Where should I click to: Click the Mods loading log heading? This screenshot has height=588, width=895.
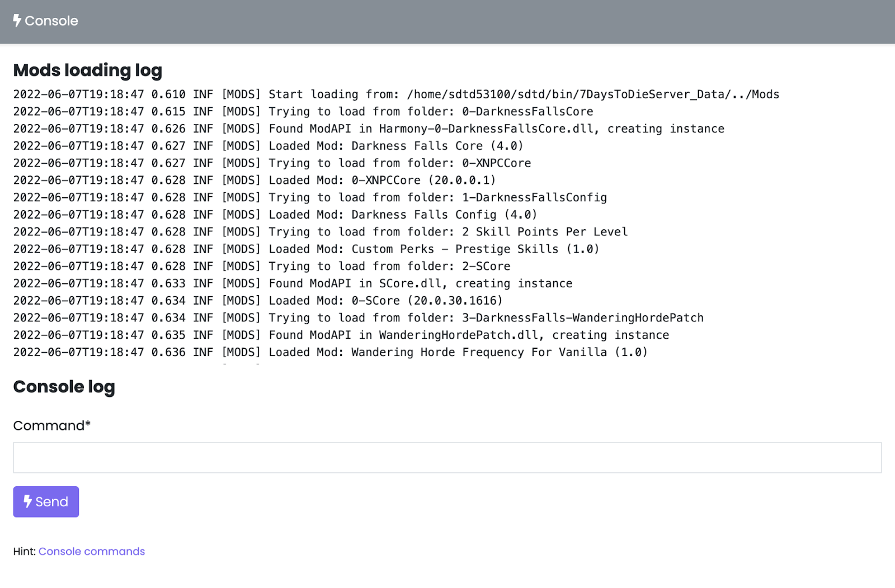(88, 70)
